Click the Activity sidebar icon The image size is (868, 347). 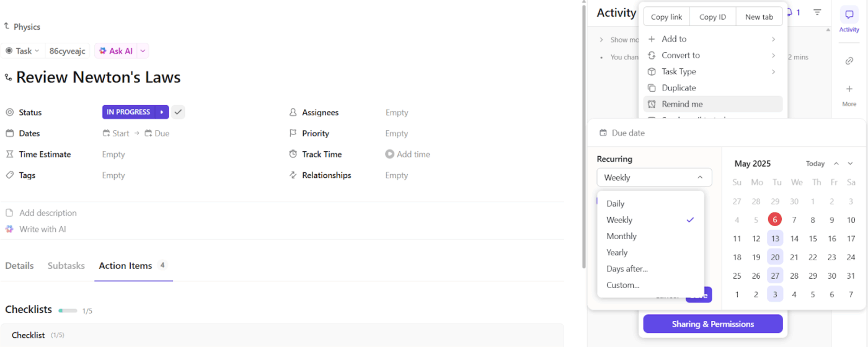point(849,15)
